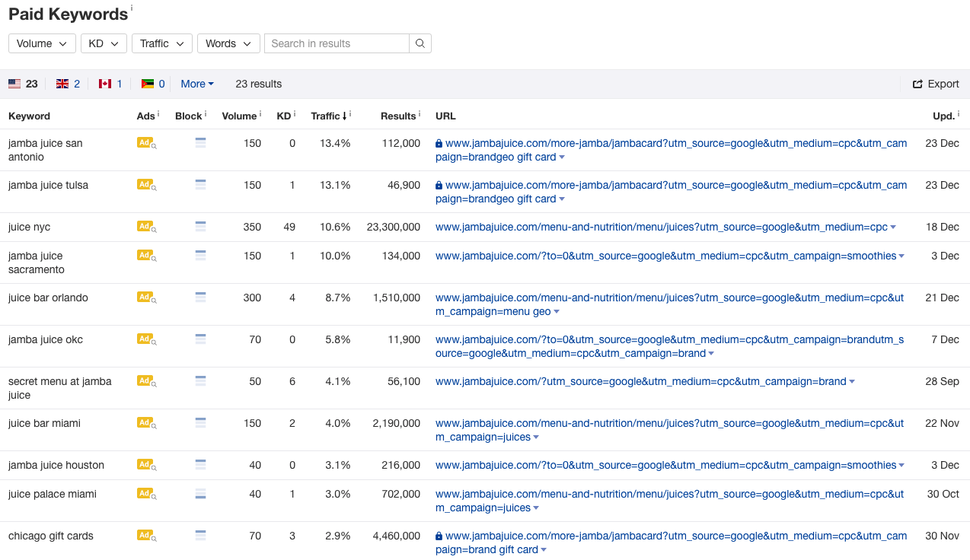The width and height of the screenshot is (970, 560).
Task: Click the Block position icon for juice palace miami
Action: pos(200,494)
